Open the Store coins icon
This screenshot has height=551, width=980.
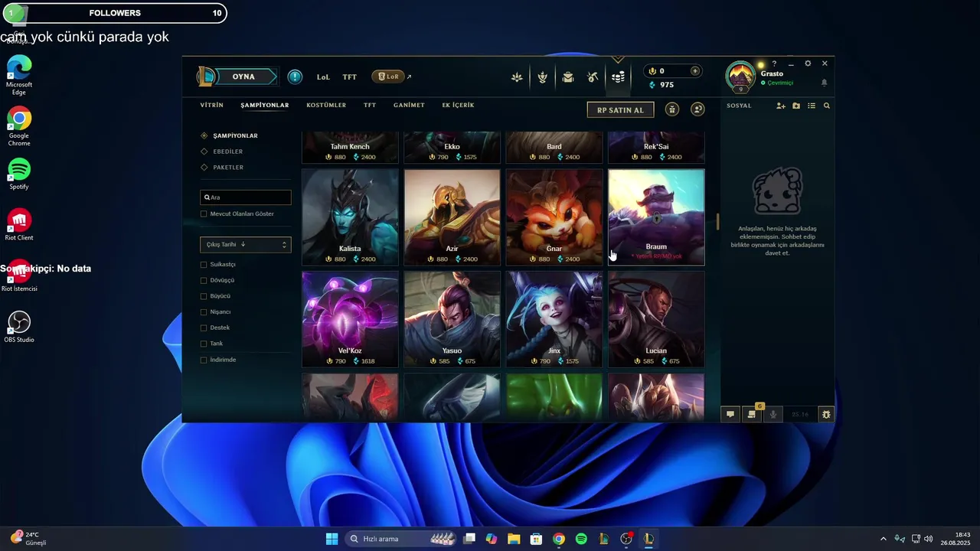[x=619, y=77]
